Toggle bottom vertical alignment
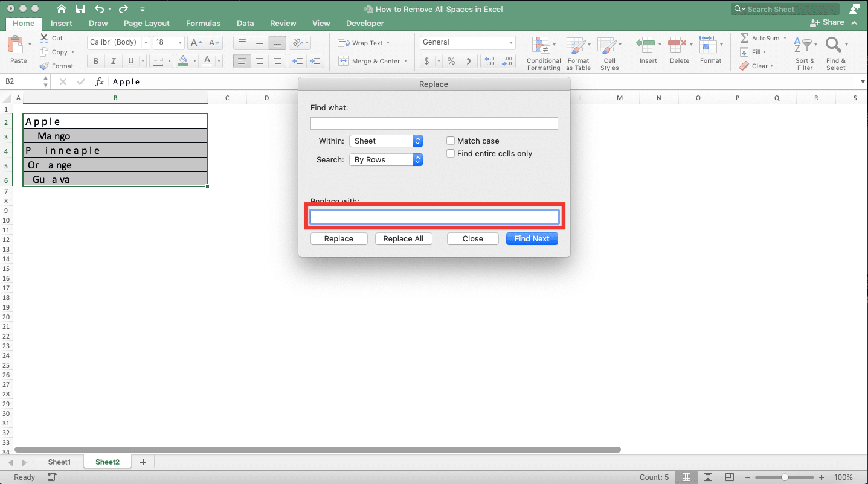The height and width of the screenshot is (484, 868). (x=277, y=43)
